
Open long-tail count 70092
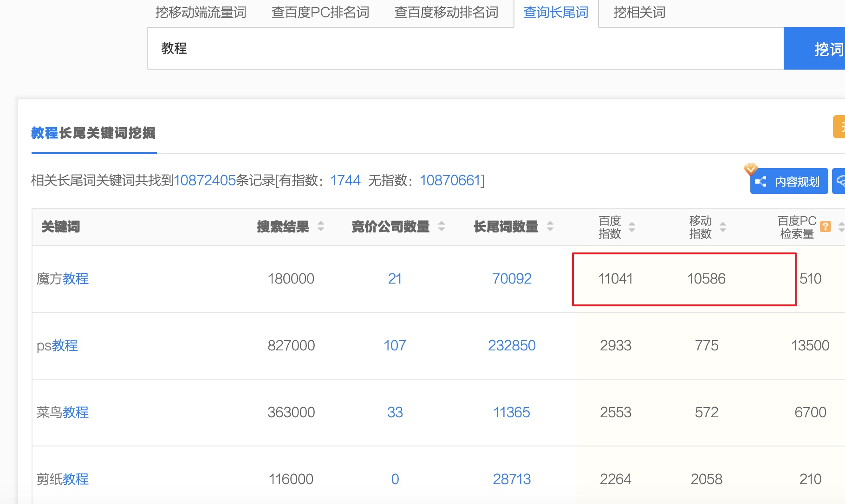click(512, 279)
